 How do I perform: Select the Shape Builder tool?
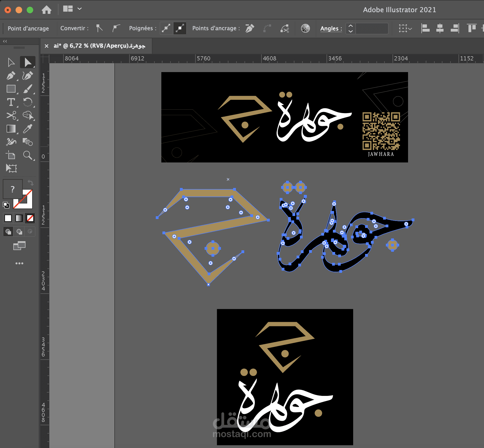click(x=28, y=115)
